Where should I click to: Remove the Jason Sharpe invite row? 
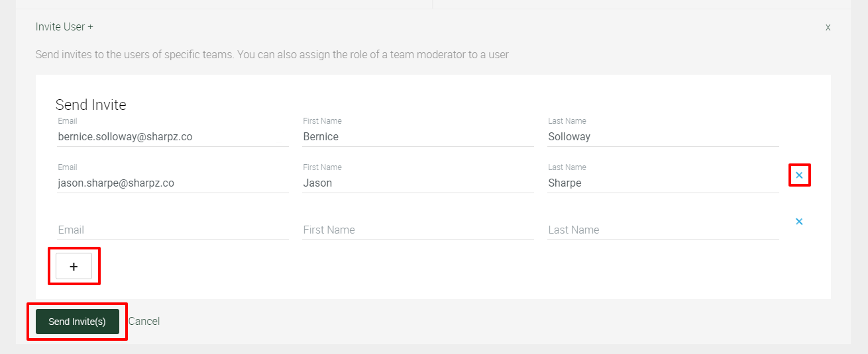[x=799, y=175]
